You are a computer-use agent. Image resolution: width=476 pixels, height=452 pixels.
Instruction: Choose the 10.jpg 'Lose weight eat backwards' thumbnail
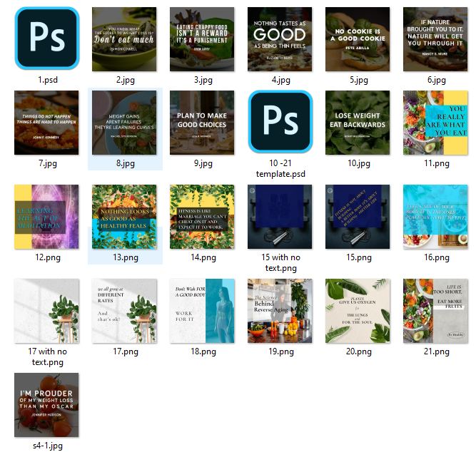(358, 123)
